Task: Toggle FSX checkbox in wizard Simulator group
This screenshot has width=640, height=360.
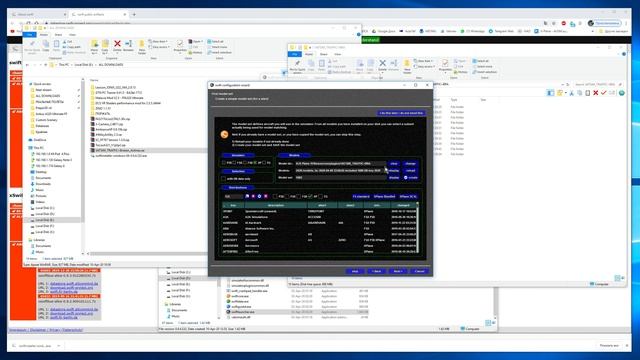Action: click(x=234, y=162)
